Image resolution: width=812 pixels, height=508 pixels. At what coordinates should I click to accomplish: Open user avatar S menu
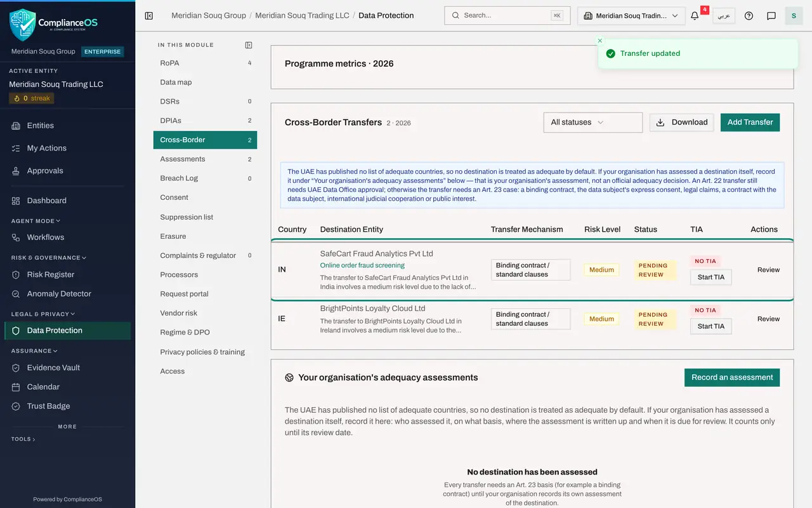click(x=794, y=16)
